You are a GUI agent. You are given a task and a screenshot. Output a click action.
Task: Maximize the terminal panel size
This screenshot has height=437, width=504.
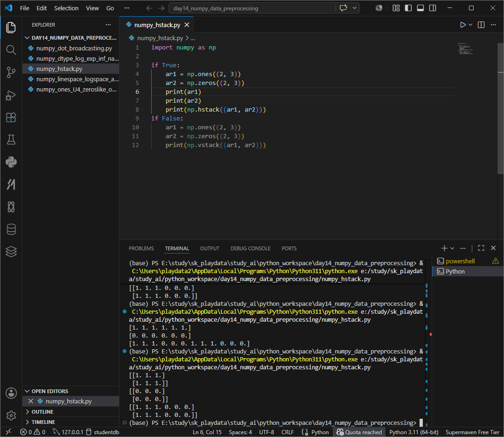pyautogui.click(x=481, y=248)
